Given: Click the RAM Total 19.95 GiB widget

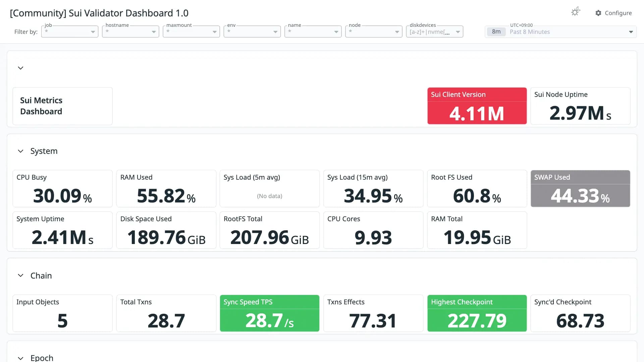Looking at the screenshot, I should tap(477, 230).
